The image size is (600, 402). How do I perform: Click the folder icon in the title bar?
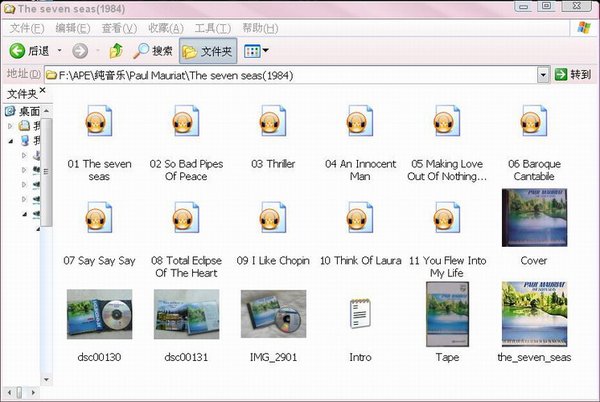point(9,8)
